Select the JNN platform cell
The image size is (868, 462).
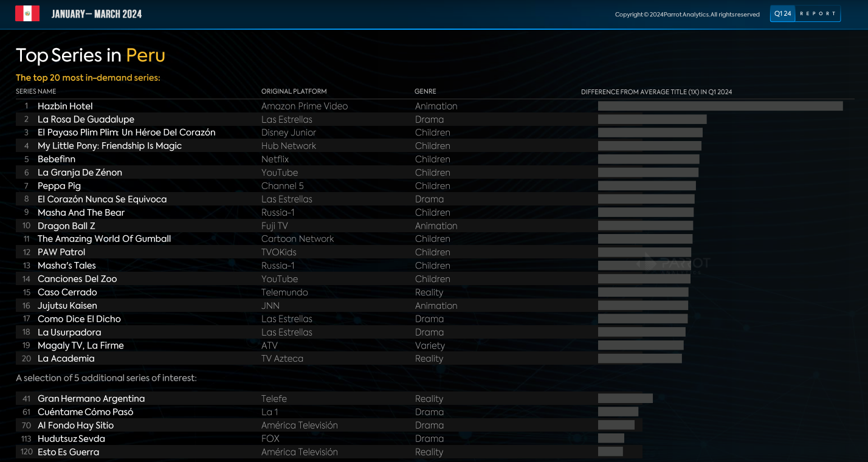(x=270, y=306)
